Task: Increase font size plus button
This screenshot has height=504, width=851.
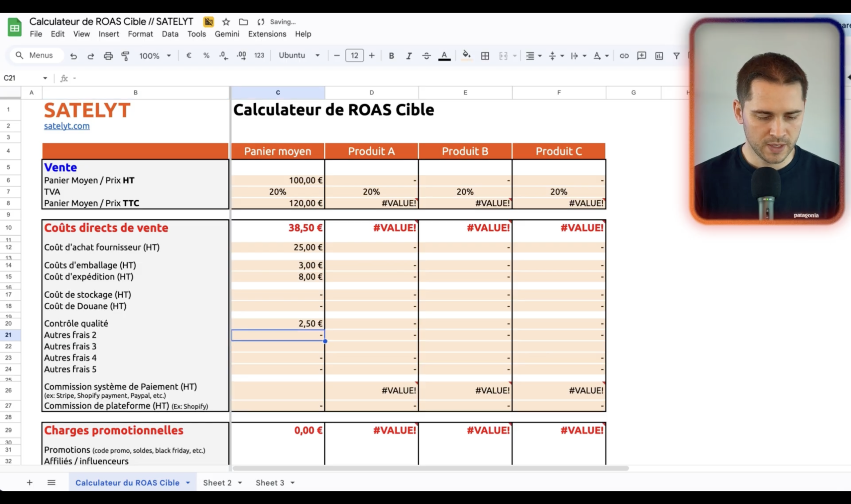Action: [372, 55]
